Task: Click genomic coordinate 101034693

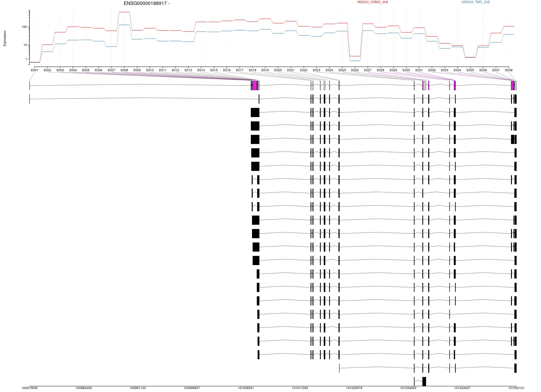Action: coord(408,388)
